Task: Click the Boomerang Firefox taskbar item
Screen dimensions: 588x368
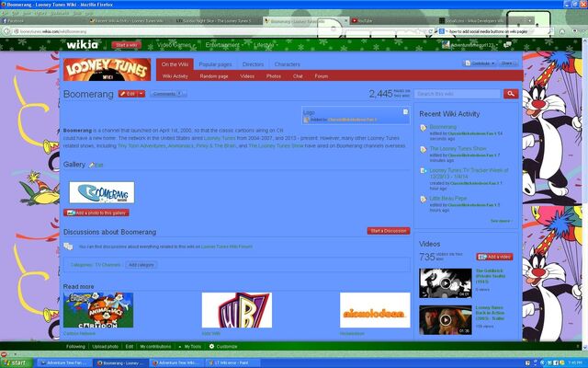Action: click(120, 363)
